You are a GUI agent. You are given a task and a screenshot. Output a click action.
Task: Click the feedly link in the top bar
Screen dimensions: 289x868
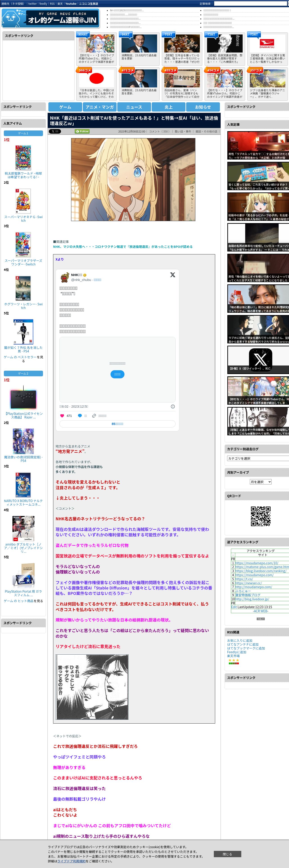click(43, 4)
